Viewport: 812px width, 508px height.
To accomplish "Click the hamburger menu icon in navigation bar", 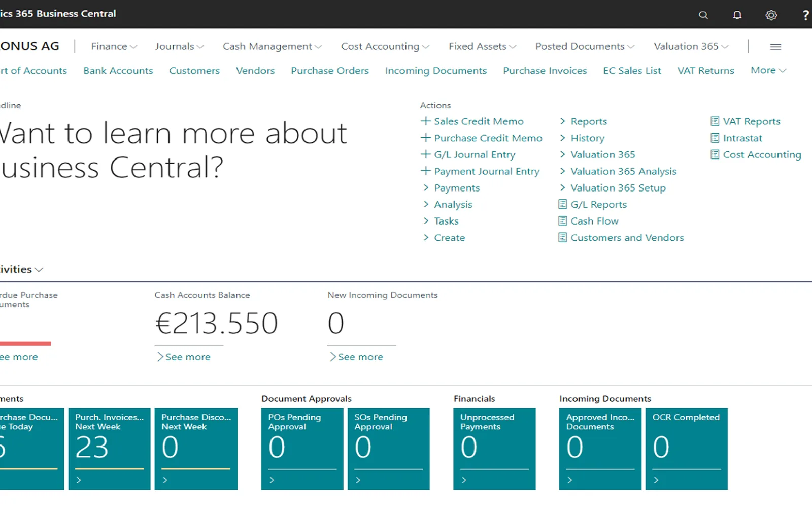I will tap(775, 47).
